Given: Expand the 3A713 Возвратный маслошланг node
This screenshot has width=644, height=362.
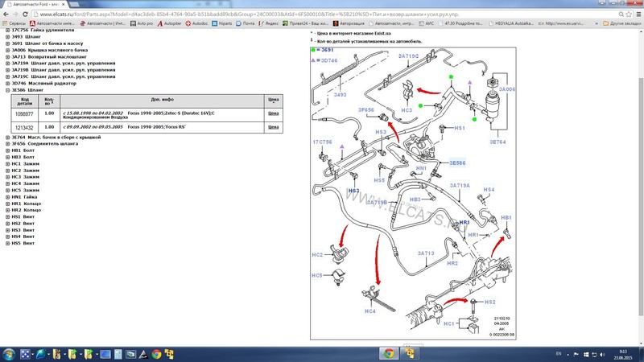Looking at the screenshot, I should (8, 56).
